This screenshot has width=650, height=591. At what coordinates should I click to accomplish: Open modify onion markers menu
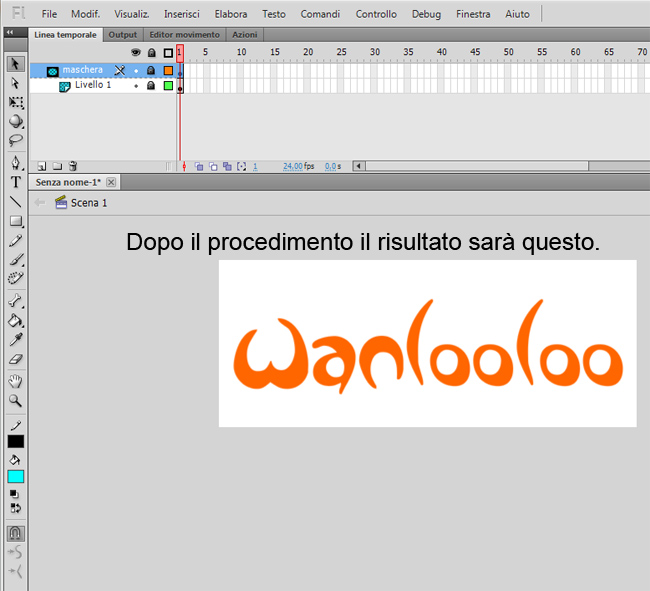point(242,167)
